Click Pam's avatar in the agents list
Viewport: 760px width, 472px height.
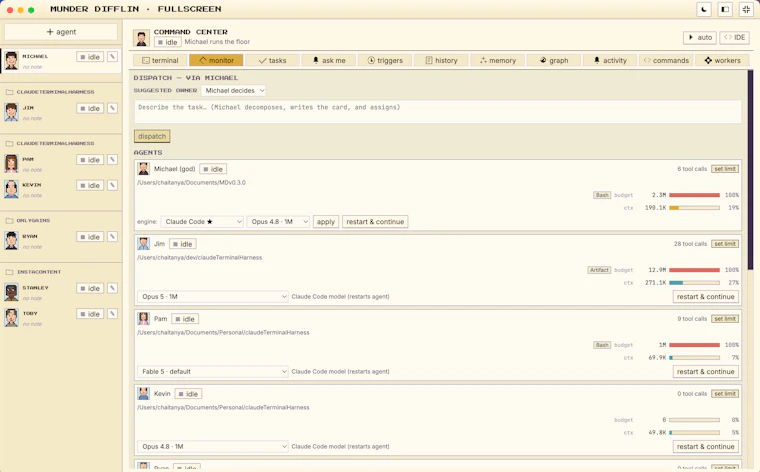[x=143, y=318]
